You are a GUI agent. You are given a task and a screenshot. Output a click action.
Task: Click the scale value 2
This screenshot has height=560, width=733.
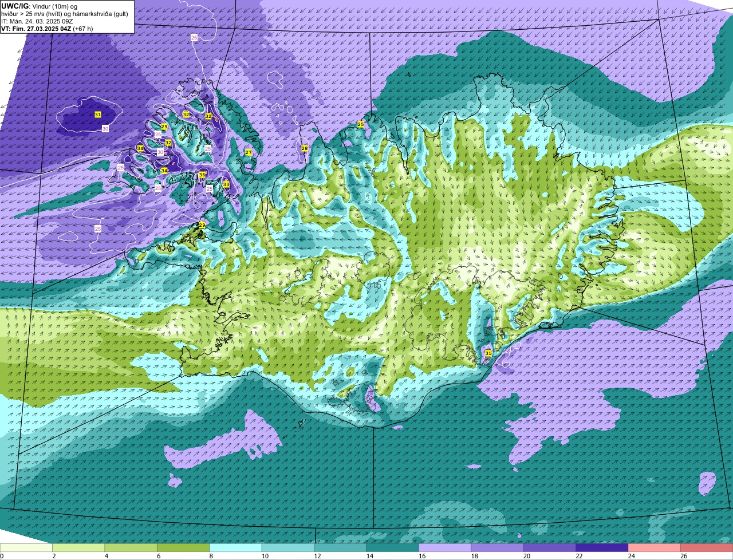click(x=54, y=555)
